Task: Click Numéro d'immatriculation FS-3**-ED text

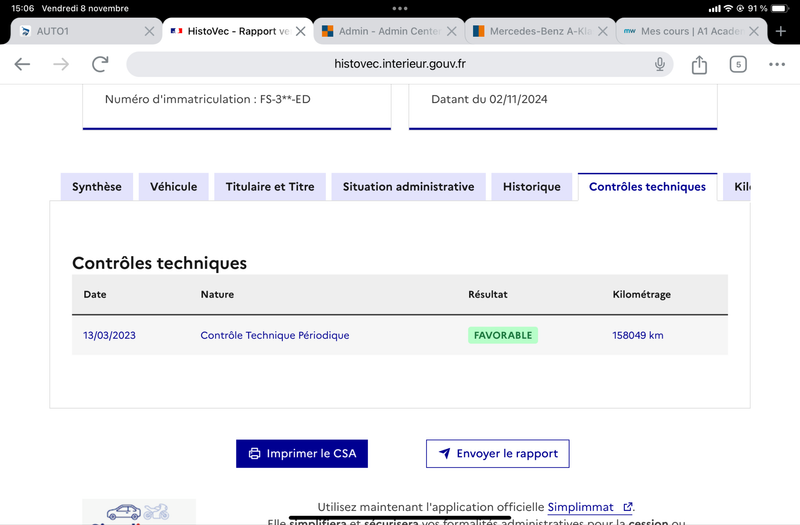Action: [x=208, y=99]
